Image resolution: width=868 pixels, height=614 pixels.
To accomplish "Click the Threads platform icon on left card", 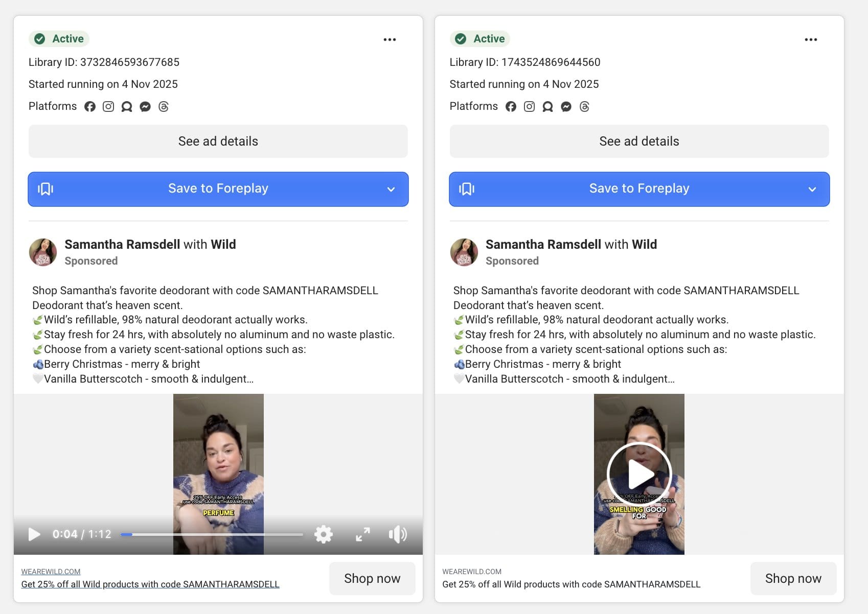I will pos(164,106).
